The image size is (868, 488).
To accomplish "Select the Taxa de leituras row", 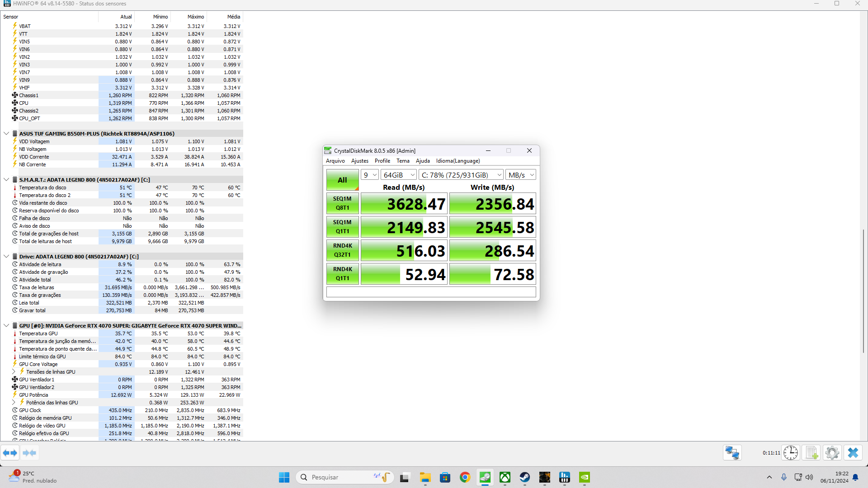I will (x=122, y=287).
